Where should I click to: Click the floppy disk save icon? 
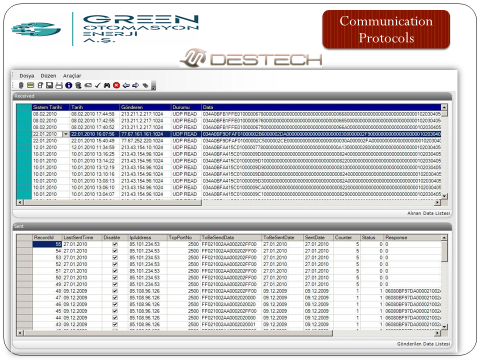[49, 85]
